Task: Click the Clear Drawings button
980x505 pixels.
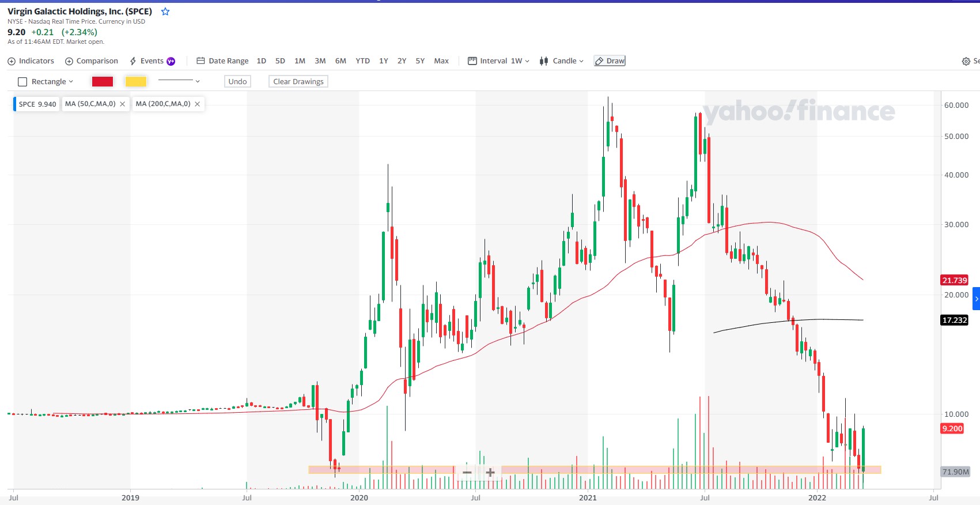Action: 298,82
